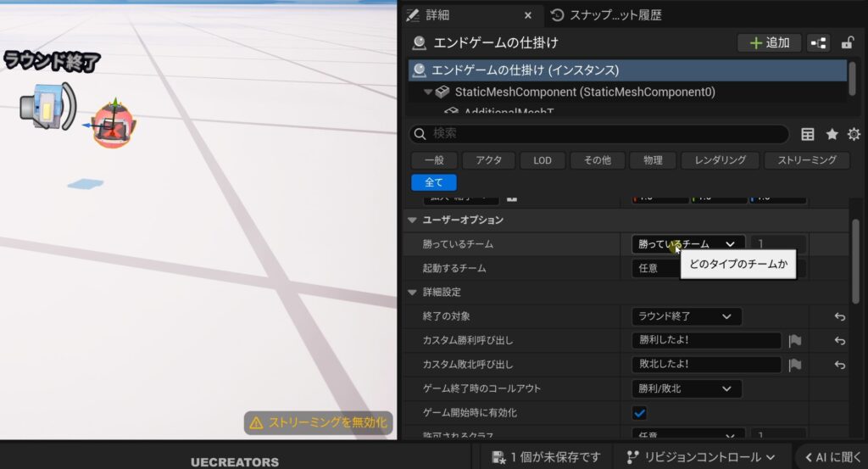
Task: Click the ストリーミングを無効化 warning button
Action: pos(318,422)
